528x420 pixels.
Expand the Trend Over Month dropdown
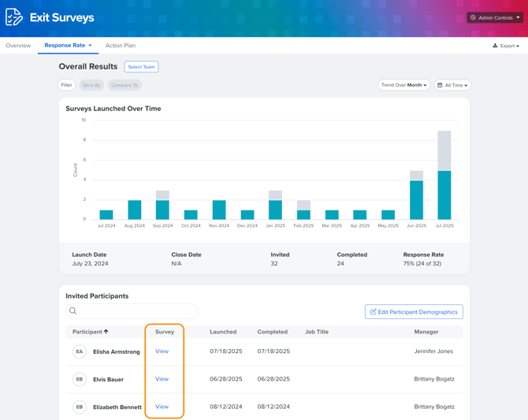pyautogui.click(x=403, y=85)
